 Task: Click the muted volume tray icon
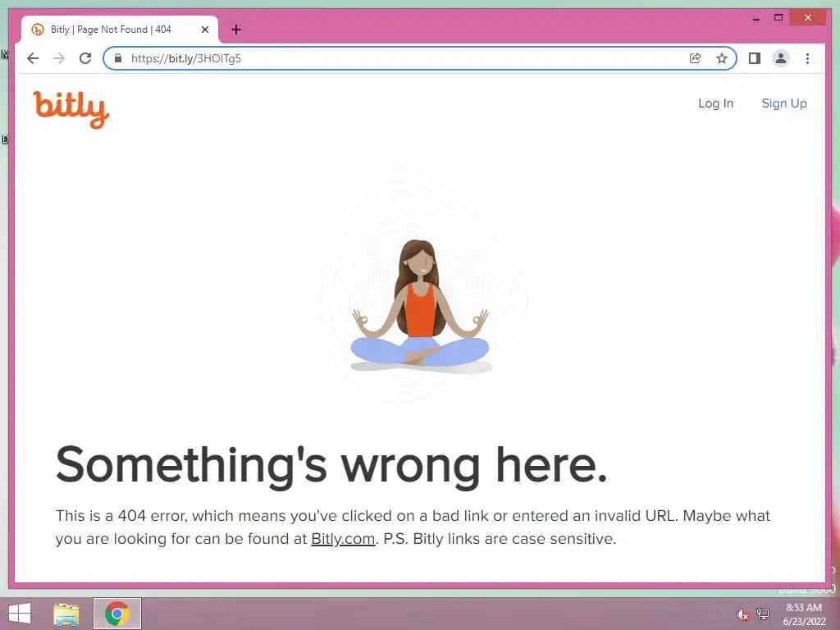(742, 614)
